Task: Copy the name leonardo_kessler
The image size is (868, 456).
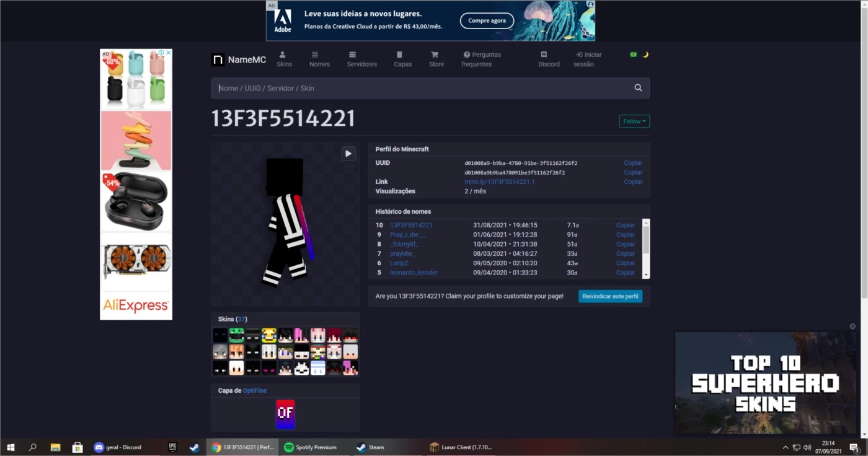Action: 625,273
